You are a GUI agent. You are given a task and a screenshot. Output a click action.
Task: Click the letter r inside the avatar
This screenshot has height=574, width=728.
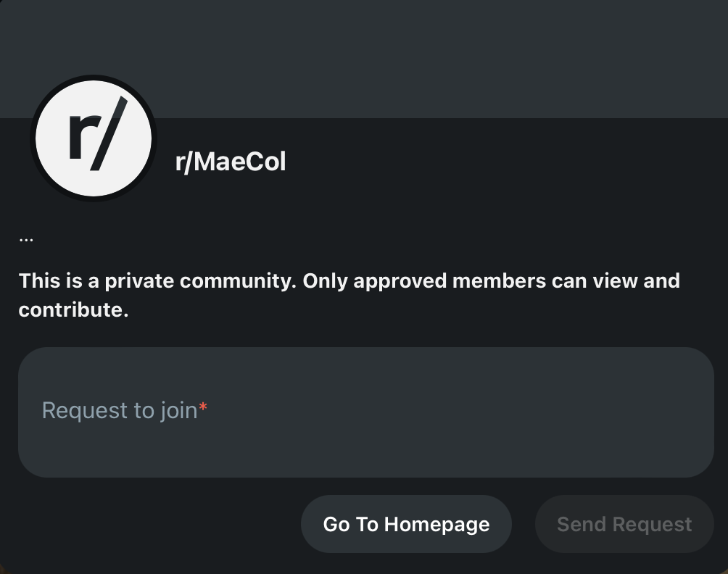tap(78, 138)
